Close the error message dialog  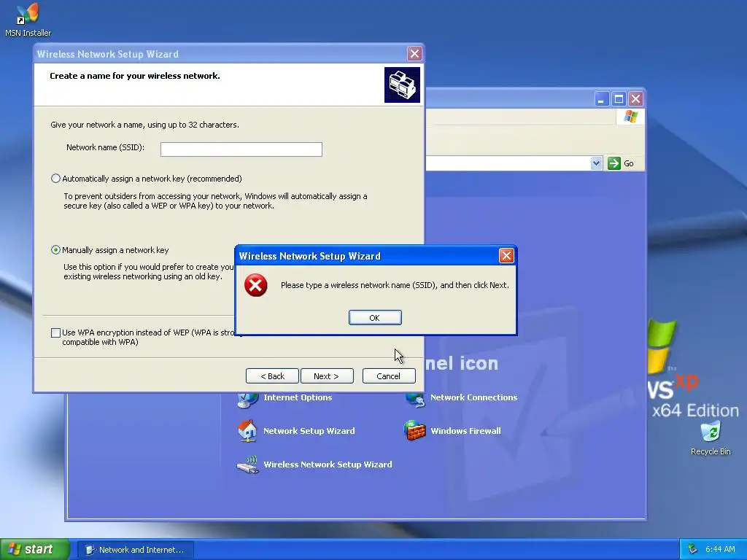tap(506, 256)
